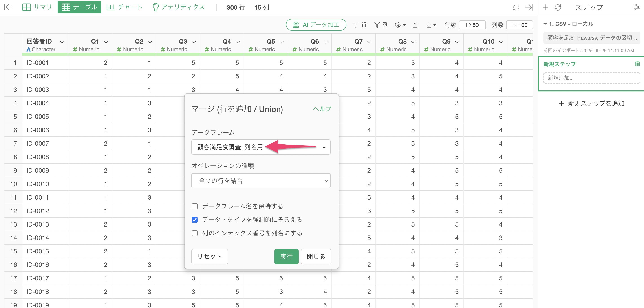Uncheck データ・タイプを強制的にそろえる checkbox

coord(194,220)
